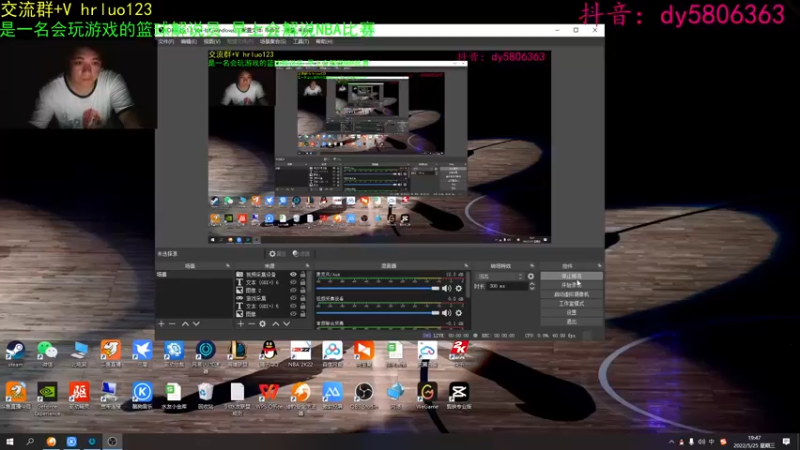800x450 pixels.
Task: Open the 工具(T) menu in OBS
Action: tap(301, 41)
